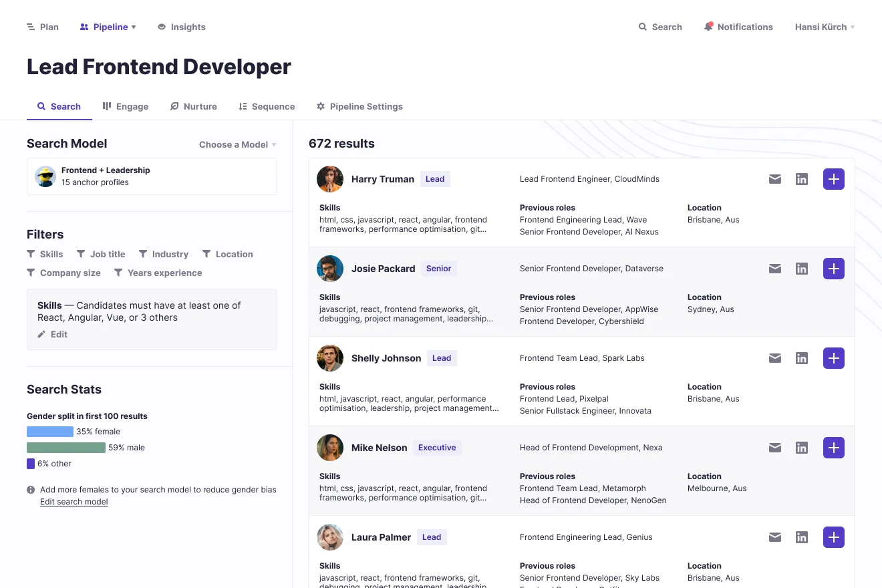Click "Head of Frontend Development, Nexa" text
Screen dimensions: 882x588
tap(591, 448)
